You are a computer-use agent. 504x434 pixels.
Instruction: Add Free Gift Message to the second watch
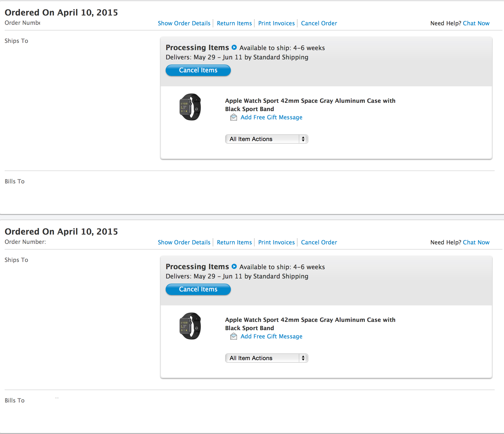[271, 336]
